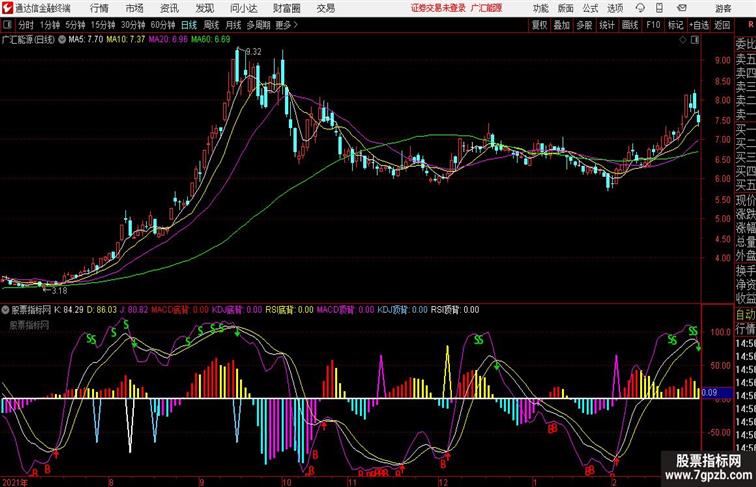Open the 版面 menu

pyautogui.click(x=566, y=8)
